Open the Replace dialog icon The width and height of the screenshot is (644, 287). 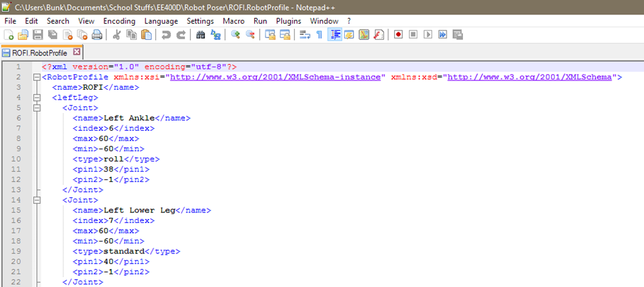click(215, 35)
